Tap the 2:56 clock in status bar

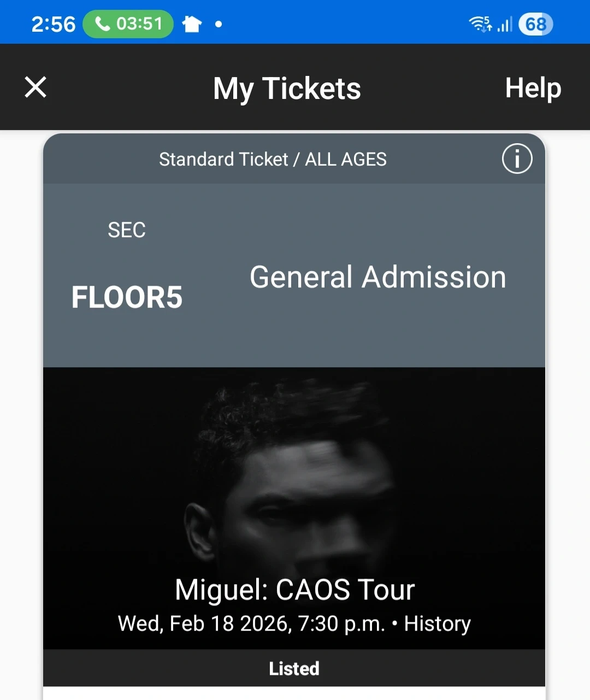pos(53,24)
